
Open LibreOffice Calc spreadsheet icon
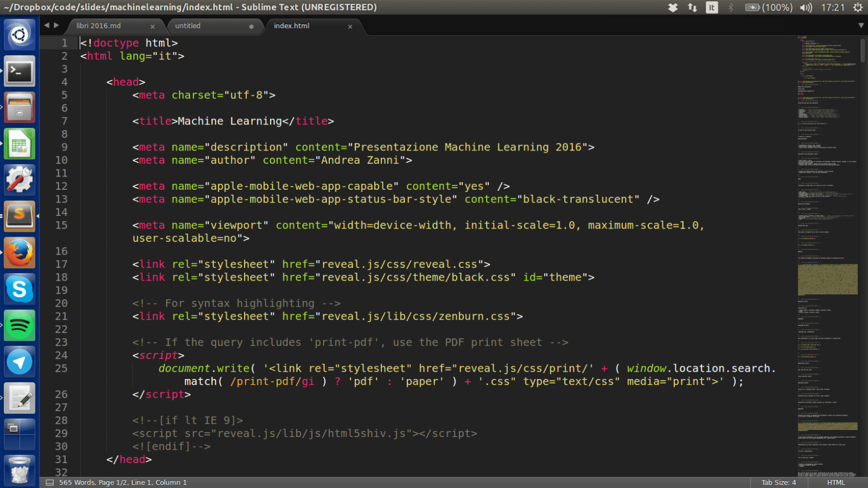[19, 144]
